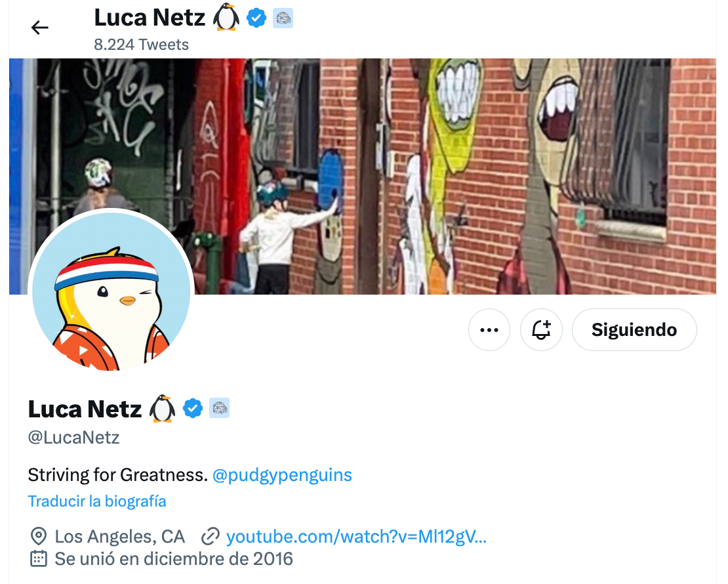728x584 pixels.
Task: Click the @pudgypenguins mention link
Action: click(282, 475)
